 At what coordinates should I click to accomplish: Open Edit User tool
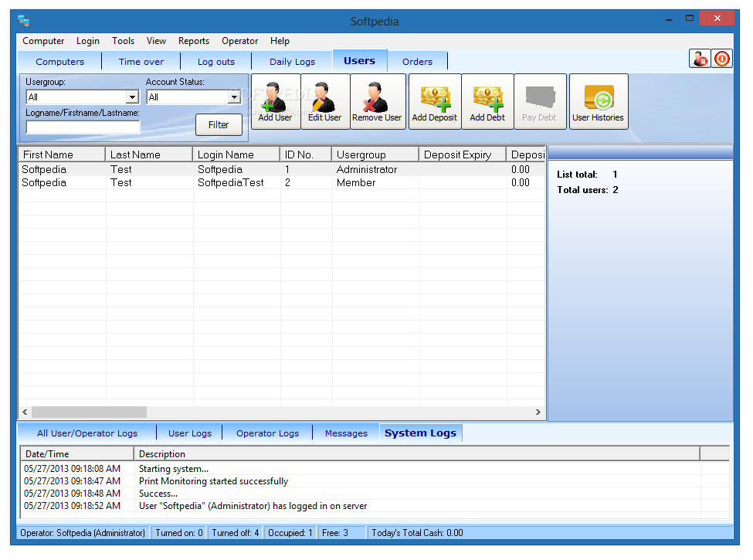(x=325, y=101)
